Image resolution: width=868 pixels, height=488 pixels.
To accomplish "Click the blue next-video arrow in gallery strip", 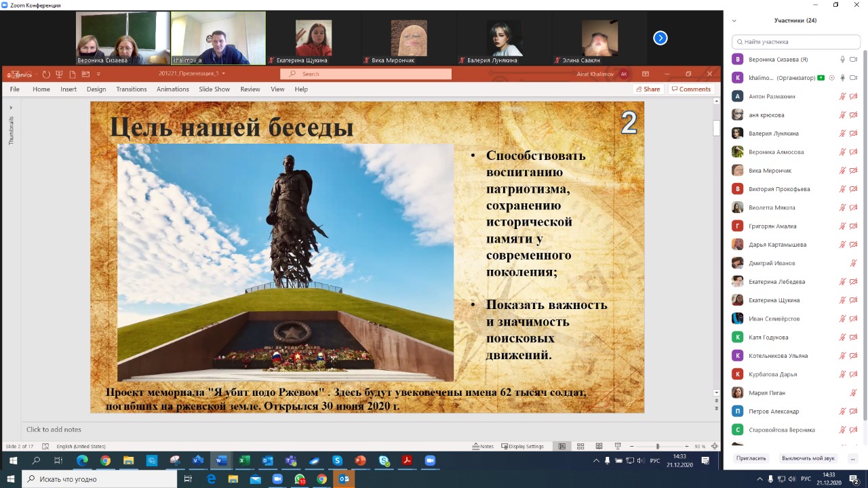I will click(660, 38).
